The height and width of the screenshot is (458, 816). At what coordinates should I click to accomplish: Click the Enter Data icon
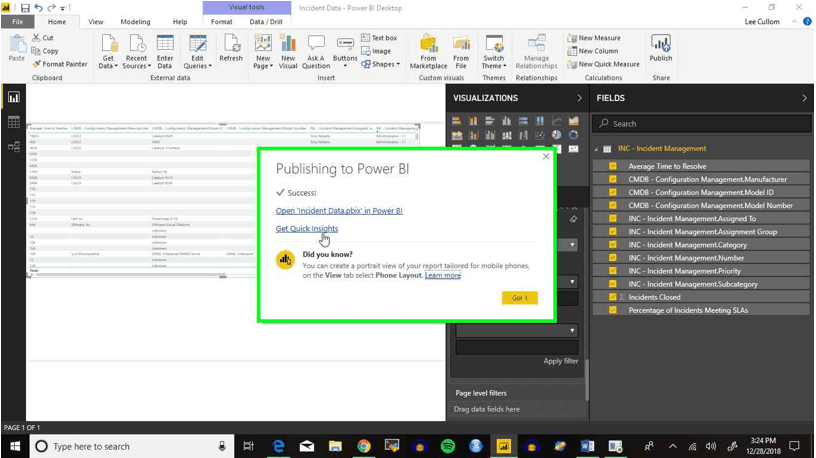pos(165,51)
